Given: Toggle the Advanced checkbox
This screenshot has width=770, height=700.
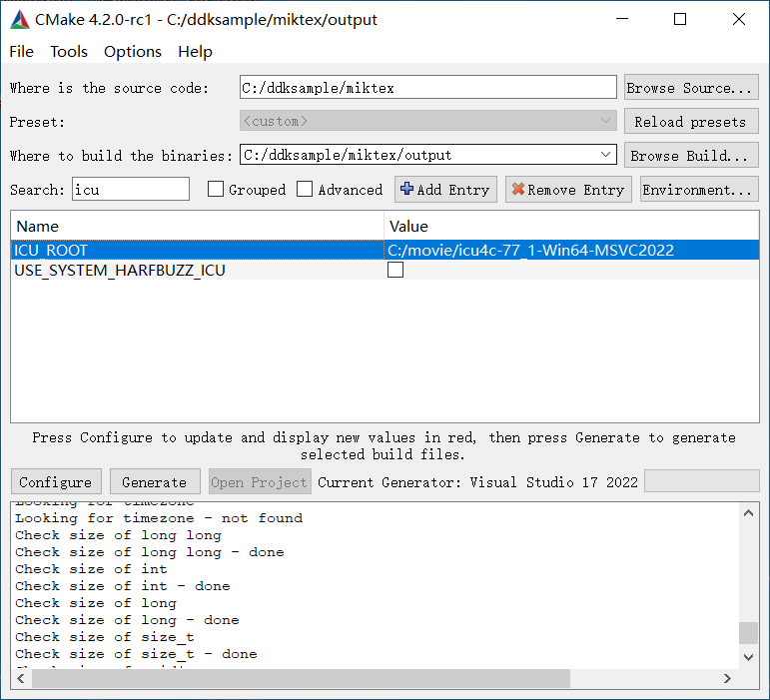Looking at the screenshot, I should 306,189.
